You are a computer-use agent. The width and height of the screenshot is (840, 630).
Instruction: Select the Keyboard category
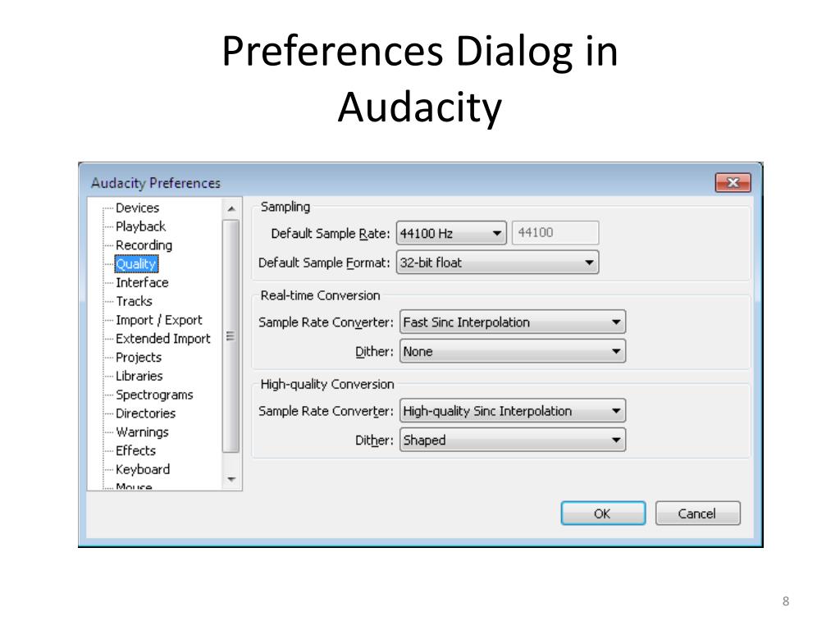coord(143,469)
